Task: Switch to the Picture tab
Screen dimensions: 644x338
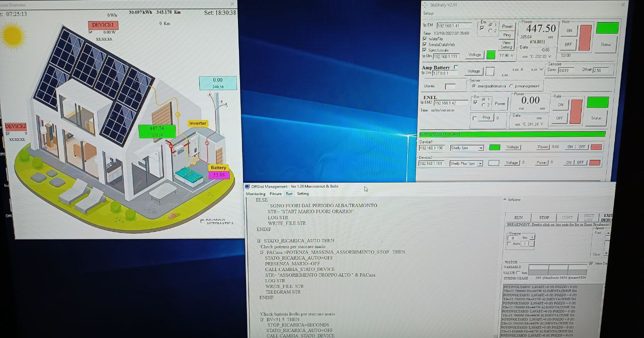Action: tap(275, 194)
